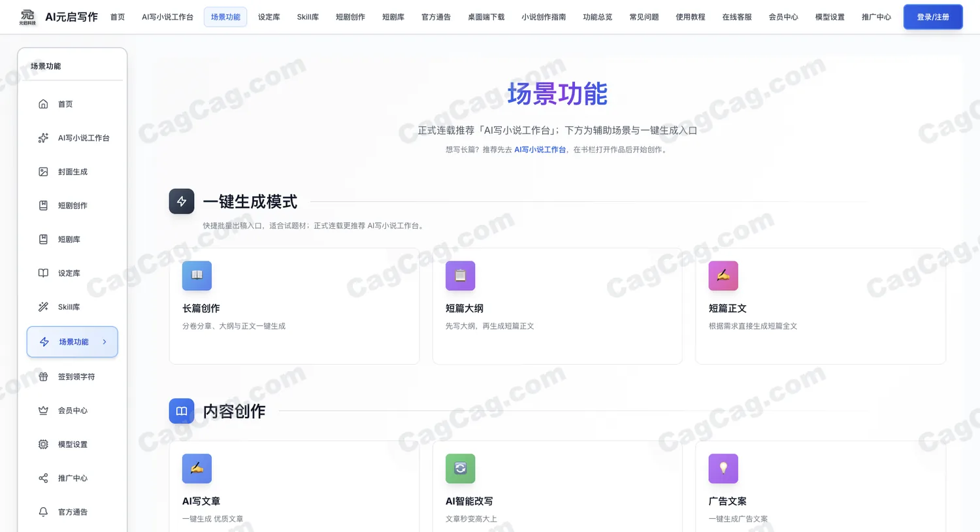Click the 登录/注册 button
The width and height of the screenshot is (980, 532).
[933, 17]
